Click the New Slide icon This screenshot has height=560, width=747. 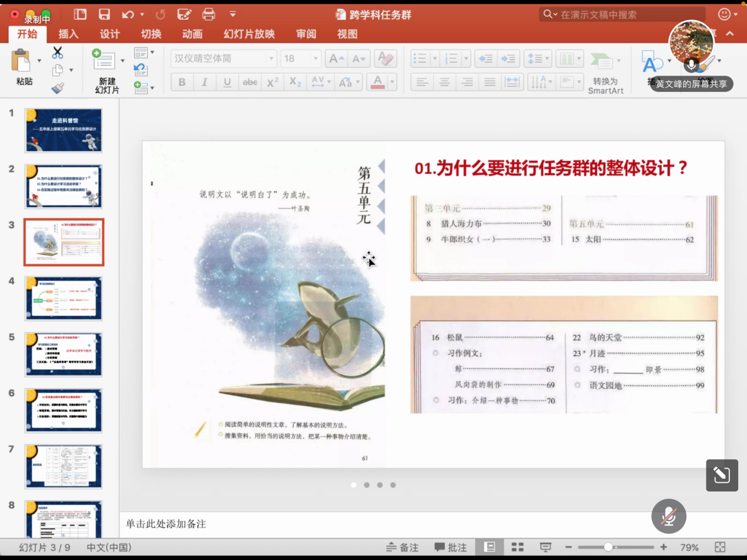click(104, 60)
